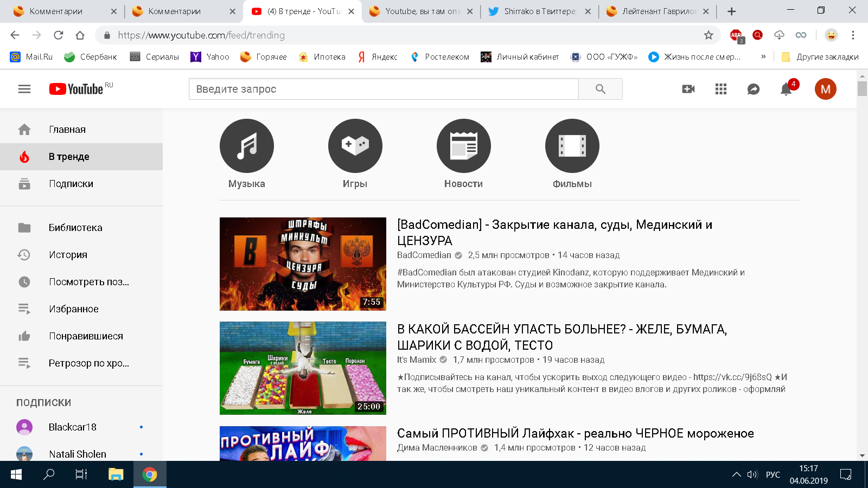The height and width of the screenshot is (488, 868).
Task: Click the pool challenge video thumbnail
Action: [303, 368]
